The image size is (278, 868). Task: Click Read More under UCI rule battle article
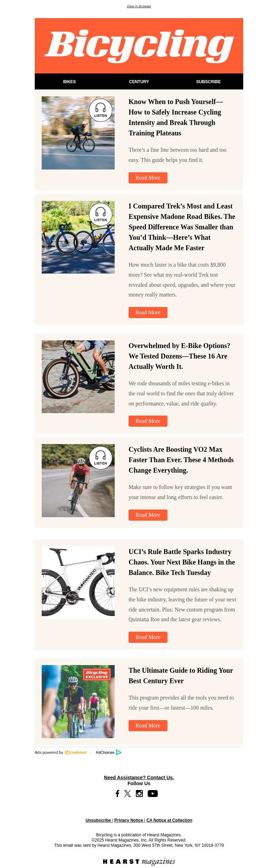click(148, 637)
